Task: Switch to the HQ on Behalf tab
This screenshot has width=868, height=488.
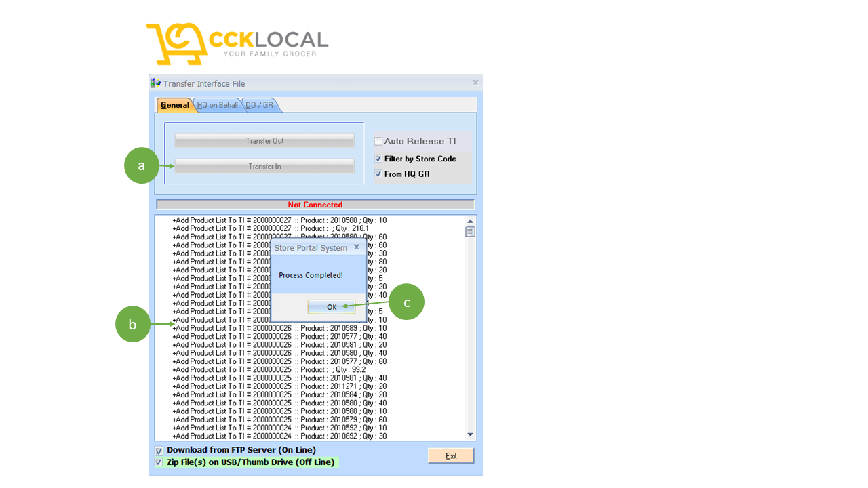Action: tap(218, 105)
